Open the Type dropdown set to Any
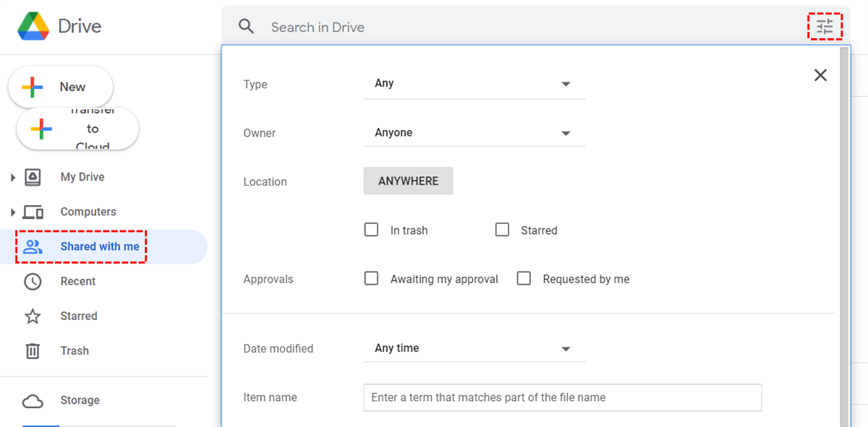Image resolution: width=868 pixels, height=427 pixels. [475, 84]
